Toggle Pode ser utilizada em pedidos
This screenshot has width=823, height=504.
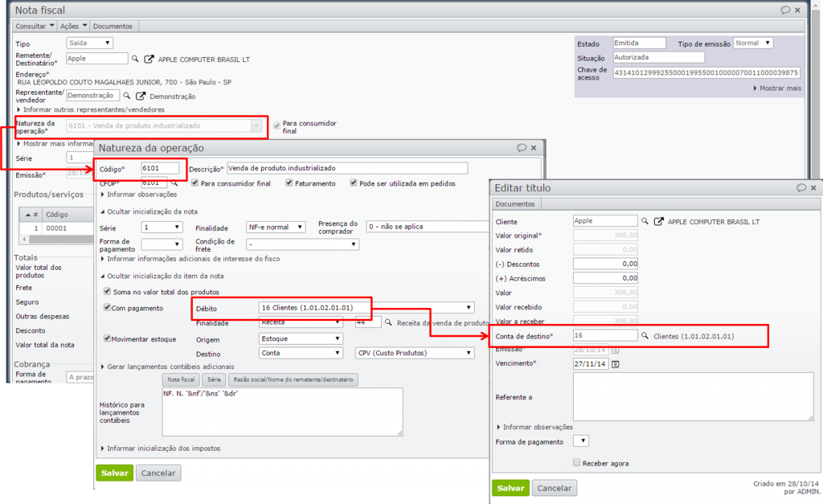point(354,182)
